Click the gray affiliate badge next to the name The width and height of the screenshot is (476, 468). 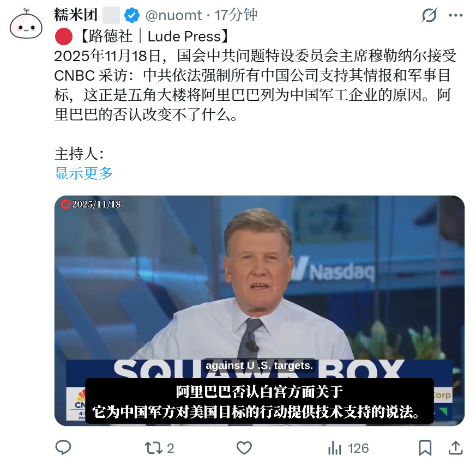point(111,15)
